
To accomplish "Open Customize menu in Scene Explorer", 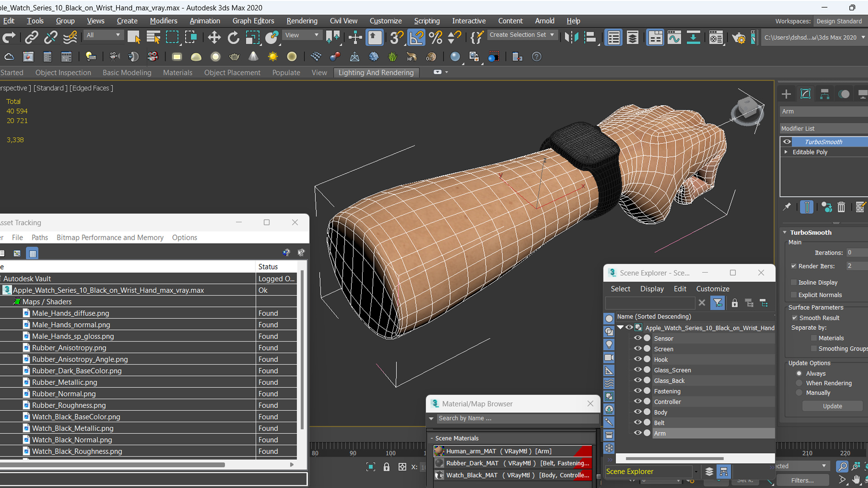I will tap(712, 289).
